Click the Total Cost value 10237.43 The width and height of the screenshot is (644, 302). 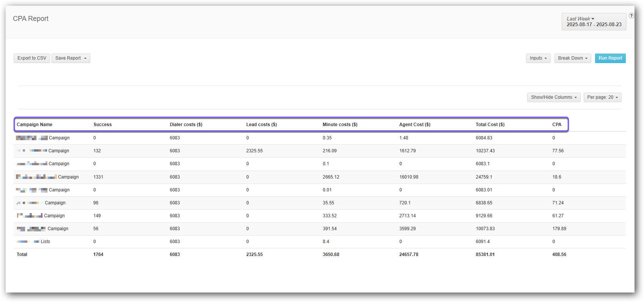click(485, 151)
